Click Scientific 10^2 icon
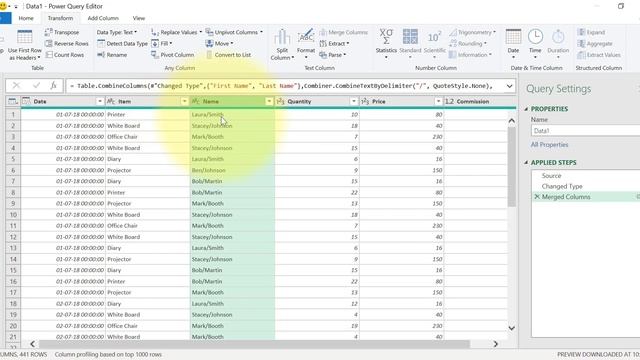The image size is (640, 360). click(434, 37)
